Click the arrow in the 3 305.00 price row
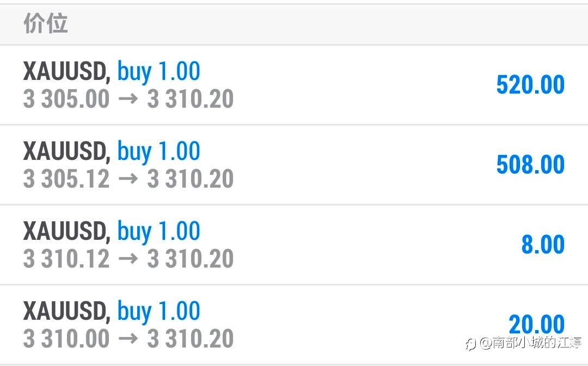Image resolution: width=588 pixels, height=366 pixels. click(x=128, y=100)
